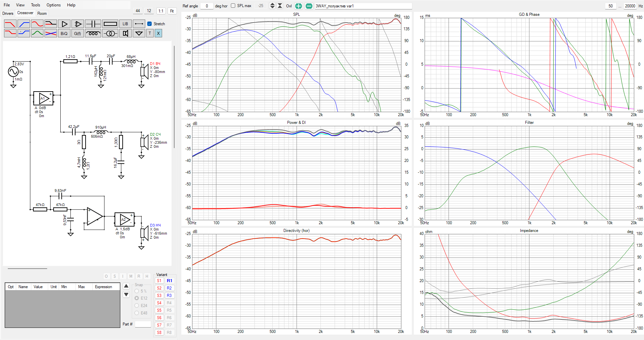This screenshot has width=644, height=340.
Task: Select the loudspeaker driver icon
Action: click(x=125, y=33)
